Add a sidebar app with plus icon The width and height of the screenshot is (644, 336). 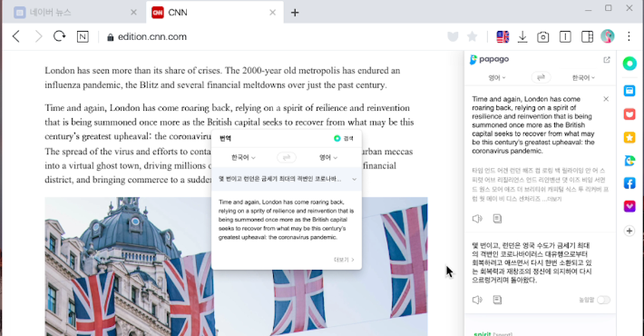pyautogui.click(x=629, y=232)
